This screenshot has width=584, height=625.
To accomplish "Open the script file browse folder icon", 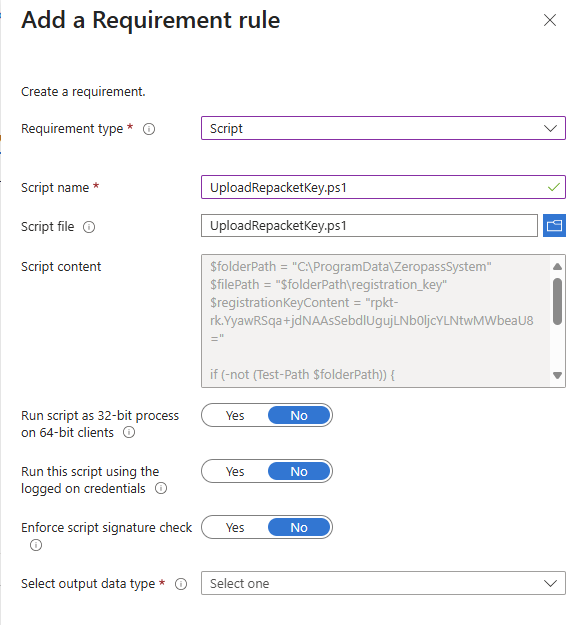I will [554, 226].
